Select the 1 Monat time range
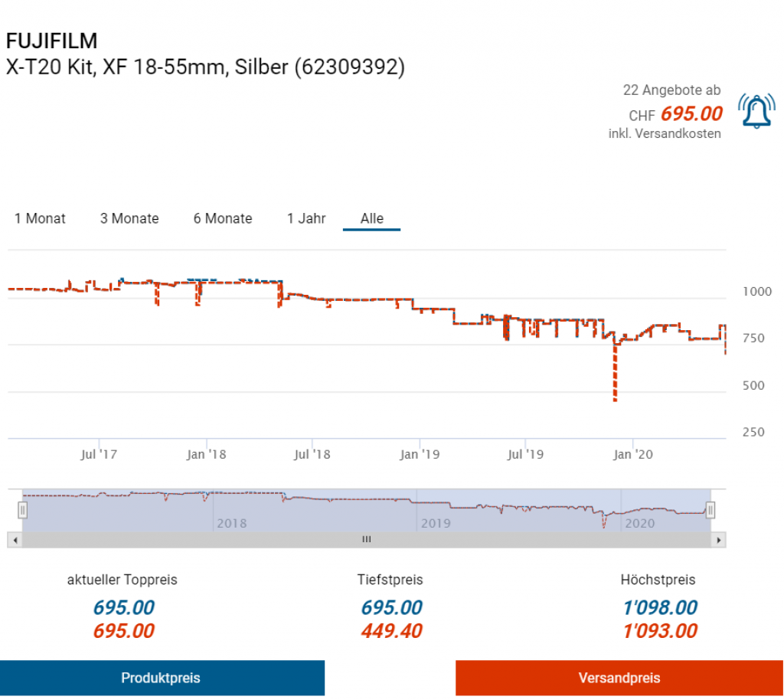 point(40,218)
